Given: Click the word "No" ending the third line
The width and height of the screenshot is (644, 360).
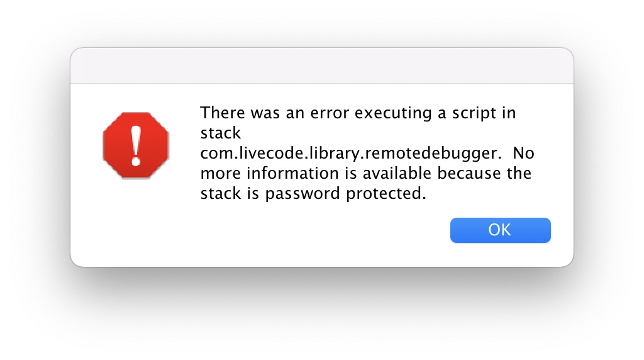Looking at the screenshot, I should coord(525,154).
